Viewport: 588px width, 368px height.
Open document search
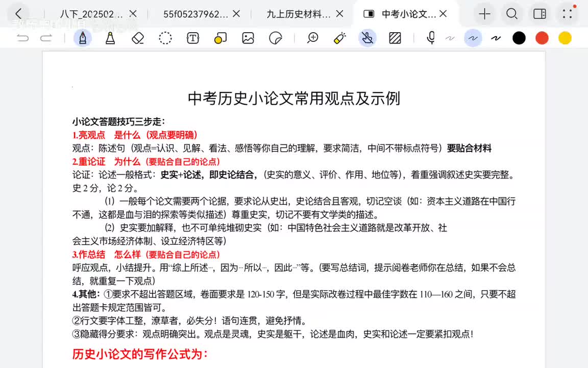(x=512, y=14)
